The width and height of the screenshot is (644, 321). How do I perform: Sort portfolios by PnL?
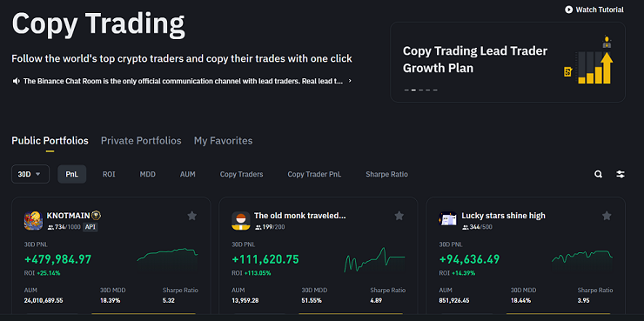coord(72,174)
